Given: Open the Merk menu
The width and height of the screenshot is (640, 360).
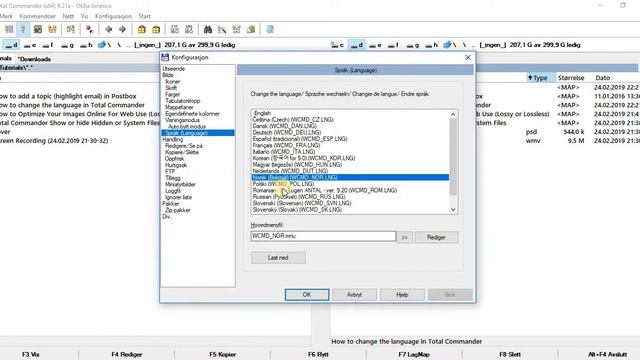Looking at the screenshot, I should coord(6,16).
